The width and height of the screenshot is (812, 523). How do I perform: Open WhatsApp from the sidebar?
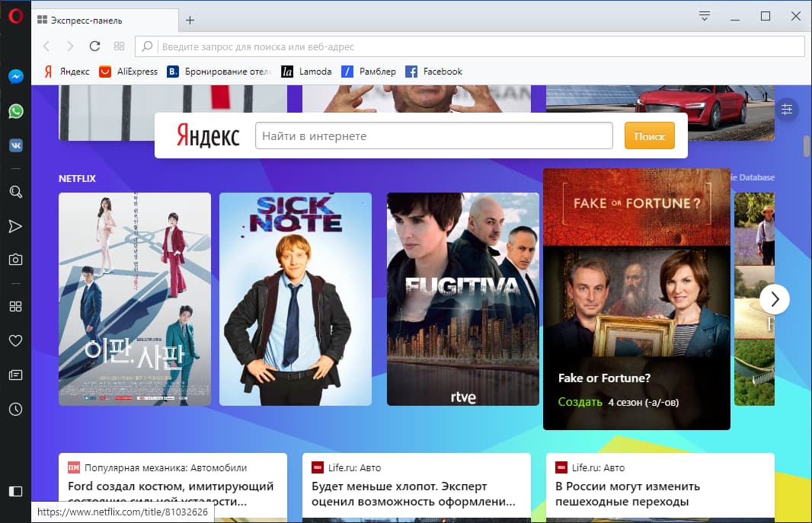point(15,110)
